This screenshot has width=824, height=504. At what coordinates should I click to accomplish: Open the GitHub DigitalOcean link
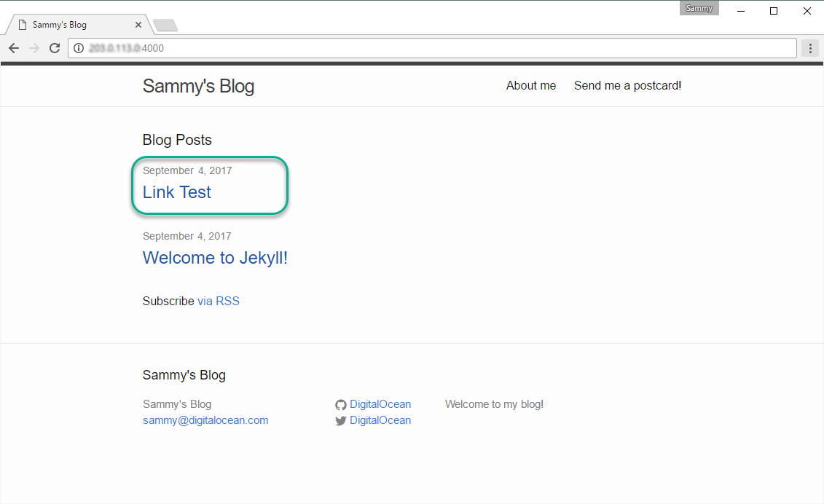coord(380,404)
